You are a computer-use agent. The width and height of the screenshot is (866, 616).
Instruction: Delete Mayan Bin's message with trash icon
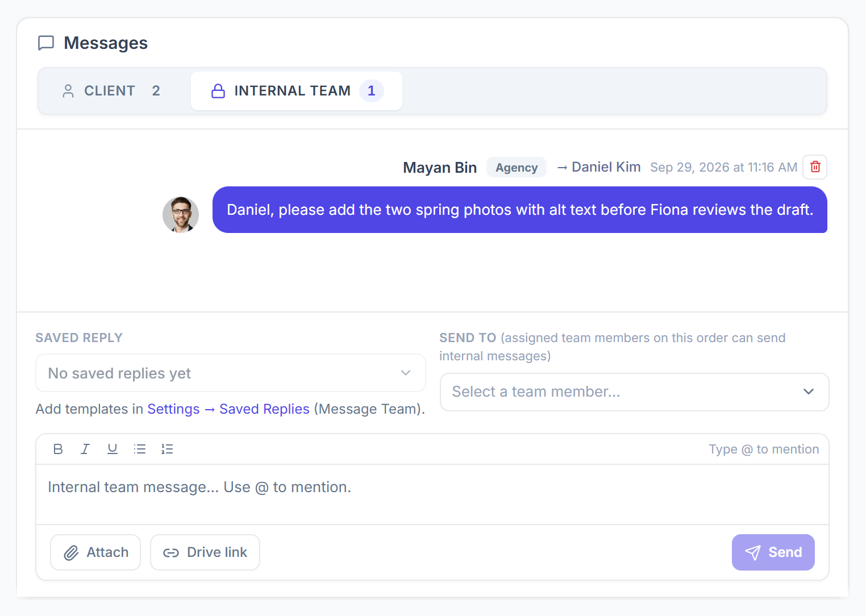click(x=815, y=167)
